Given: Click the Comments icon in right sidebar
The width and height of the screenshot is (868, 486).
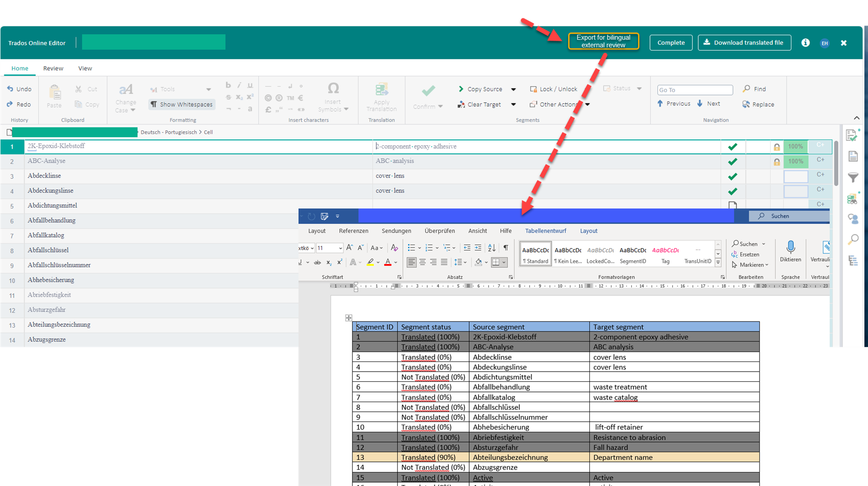Looking at the screenshot, I should point(853,218).
